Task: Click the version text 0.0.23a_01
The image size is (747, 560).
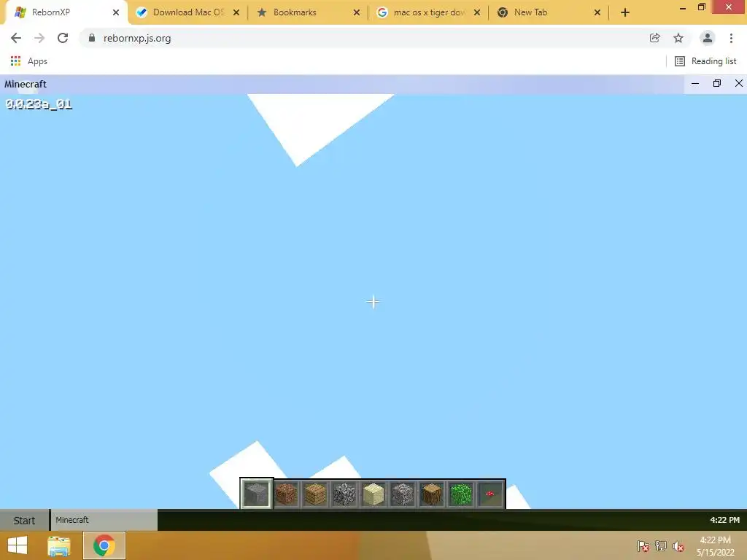Action: click(39, 104)
